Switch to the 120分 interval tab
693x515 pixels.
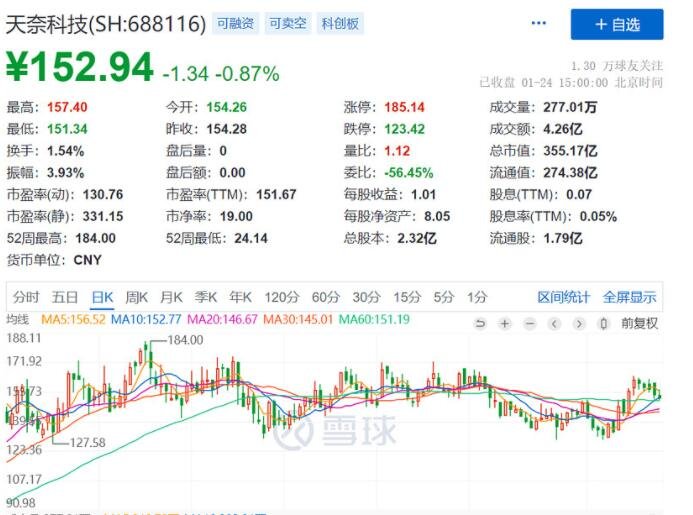282,297
